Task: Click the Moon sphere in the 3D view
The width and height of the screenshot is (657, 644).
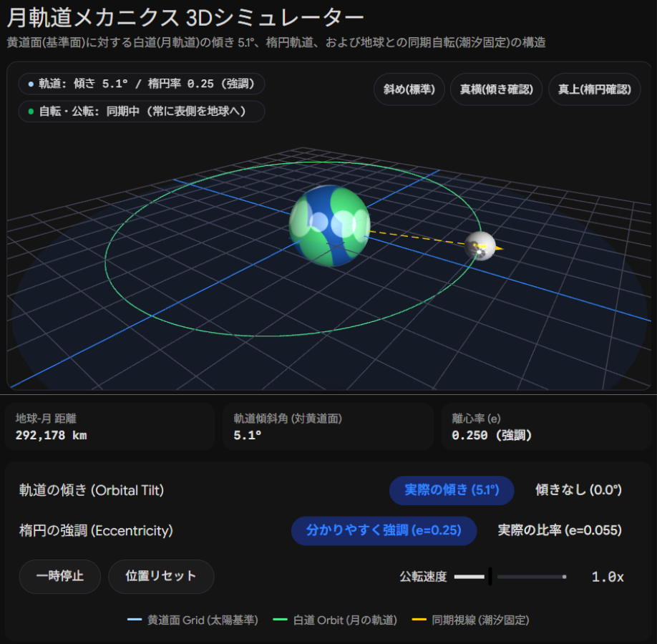Action: (x=480, y=246)
